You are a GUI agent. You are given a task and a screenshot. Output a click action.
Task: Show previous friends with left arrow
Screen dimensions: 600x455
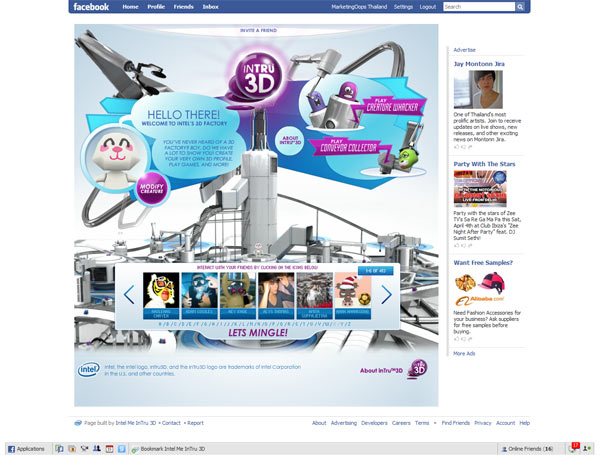(x=129, y=295)
